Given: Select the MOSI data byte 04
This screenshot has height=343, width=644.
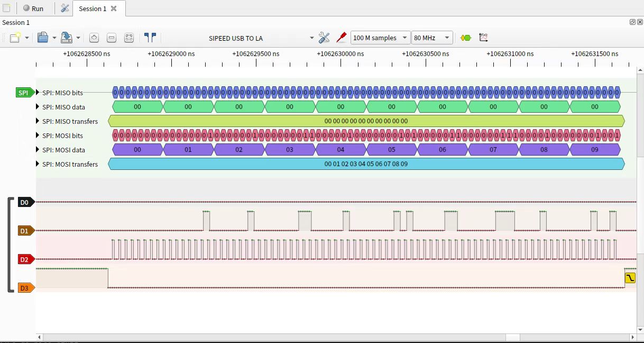Looking at the screenshot, I should pos(341,150).
